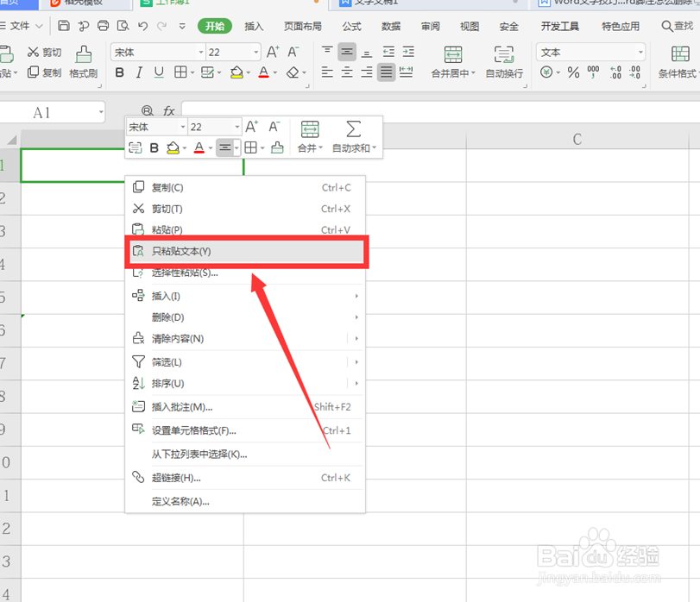Switch to the 插入 ribbon tab

click(x=254, y=27)
